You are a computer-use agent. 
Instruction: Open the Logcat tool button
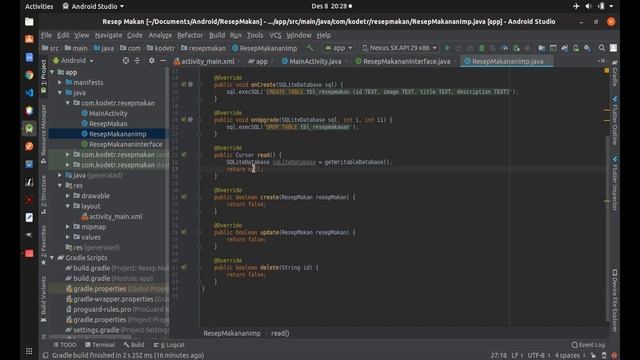point(169,345)
